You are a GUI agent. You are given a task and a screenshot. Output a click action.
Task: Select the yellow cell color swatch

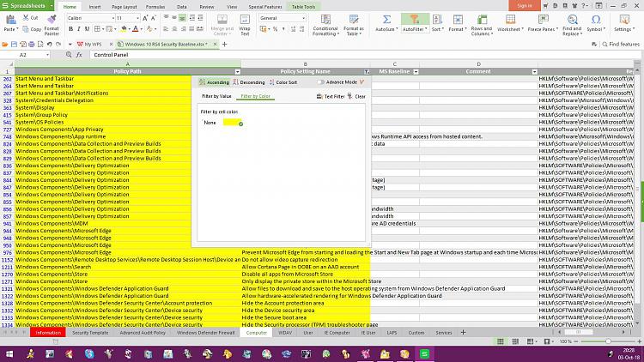click(232, 123)
